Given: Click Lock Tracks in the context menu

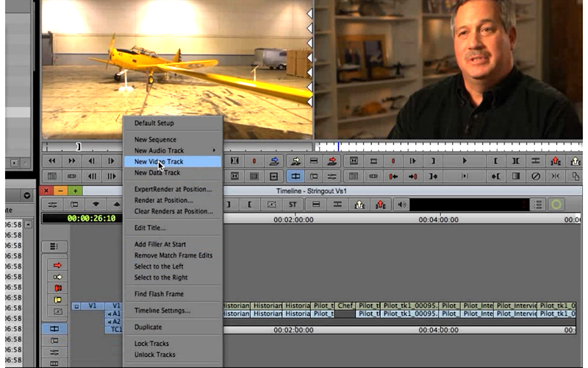Looking at the screenshot, I should point(151,344).
